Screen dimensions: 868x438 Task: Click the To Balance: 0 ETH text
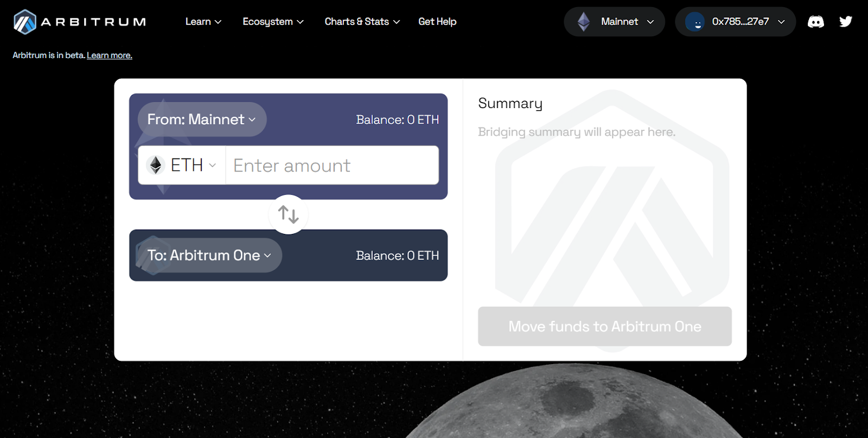(x=398, y=255)
